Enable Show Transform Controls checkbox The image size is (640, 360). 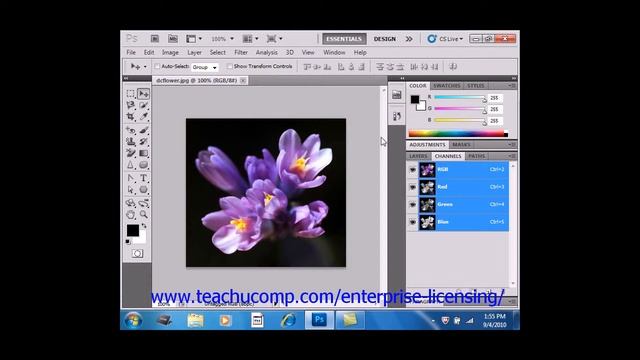click(229, 66)
